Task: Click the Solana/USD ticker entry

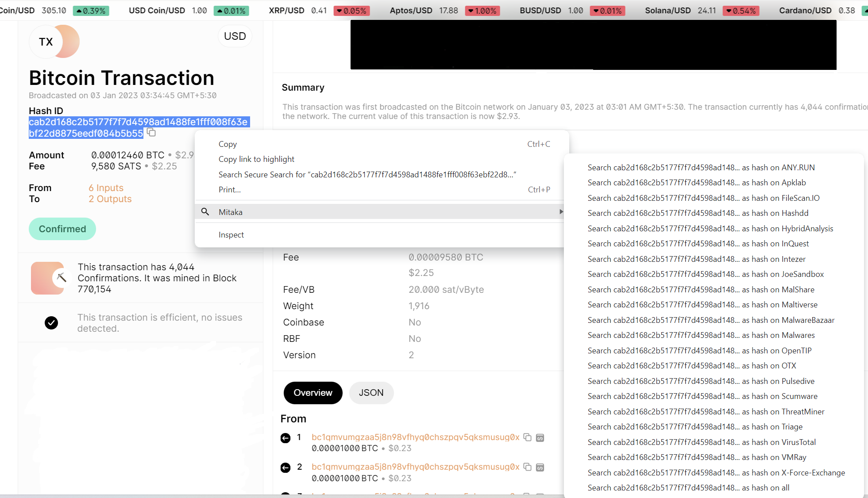Action: pos(702,10)
